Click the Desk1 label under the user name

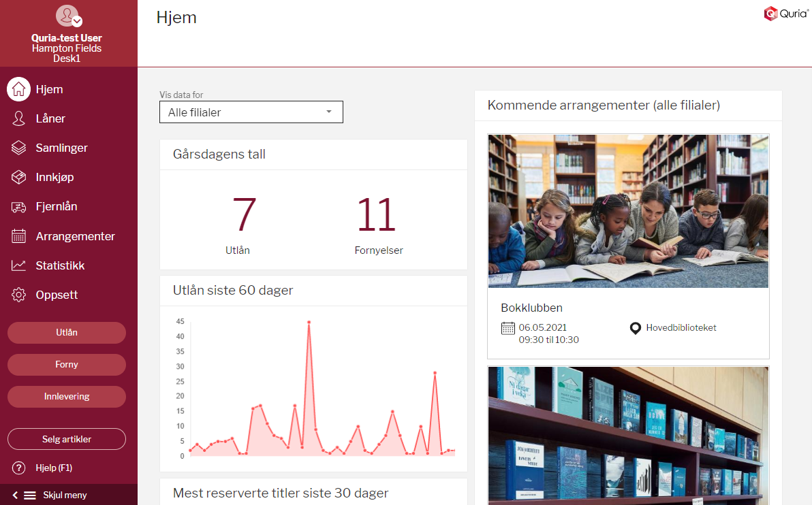(x=67, y=59)
